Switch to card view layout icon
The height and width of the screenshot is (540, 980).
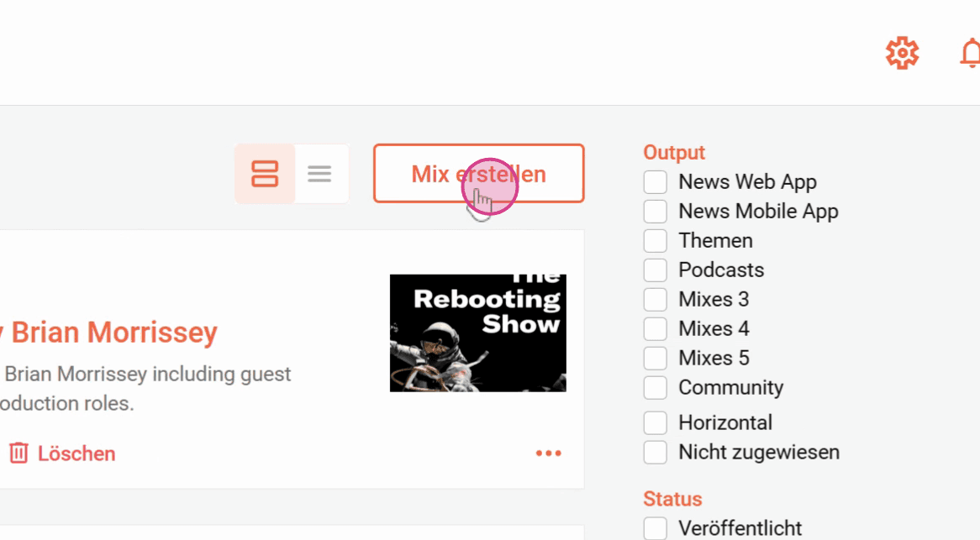[265, 174]
